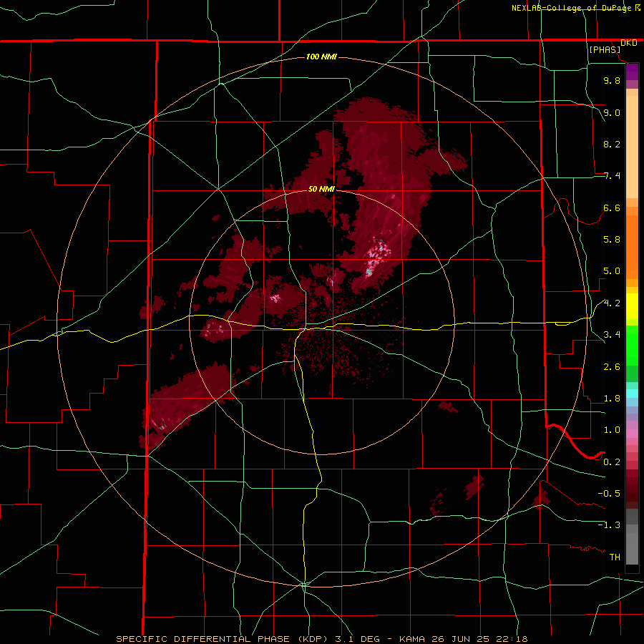The width and height of the screenshot is (644, 644).
Task: Pick the bright yellow color bar segment
Action: point(632,306)
